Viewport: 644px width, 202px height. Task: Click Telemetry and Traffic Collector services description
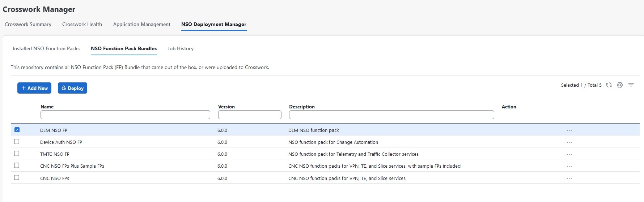click(353, 154)
